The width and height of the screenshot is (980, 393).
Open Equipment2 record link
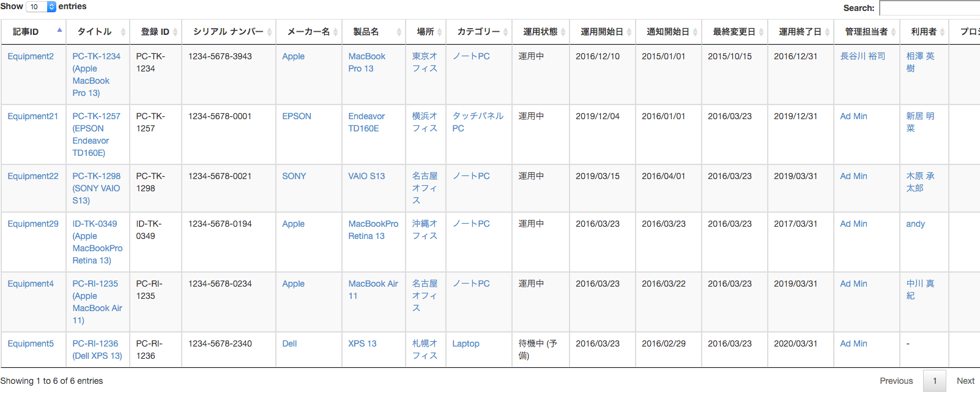click(31, 56)
